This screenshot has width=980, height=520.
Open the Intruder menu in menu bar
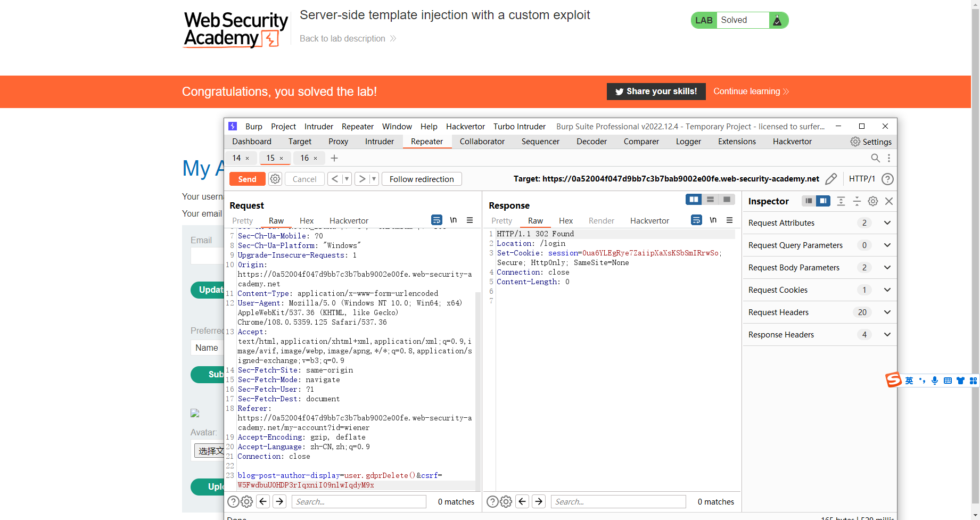pos(319,127)
